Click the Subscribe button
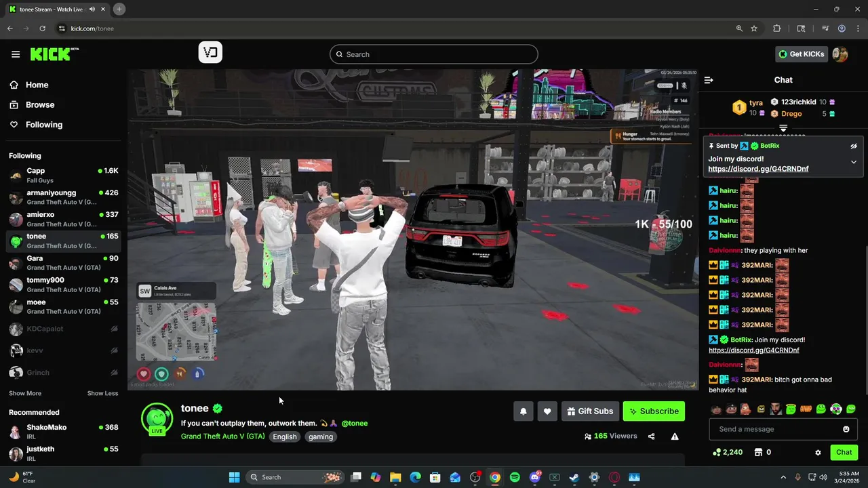The height and width of the screenshot is (488, 868). coord(654,411)
